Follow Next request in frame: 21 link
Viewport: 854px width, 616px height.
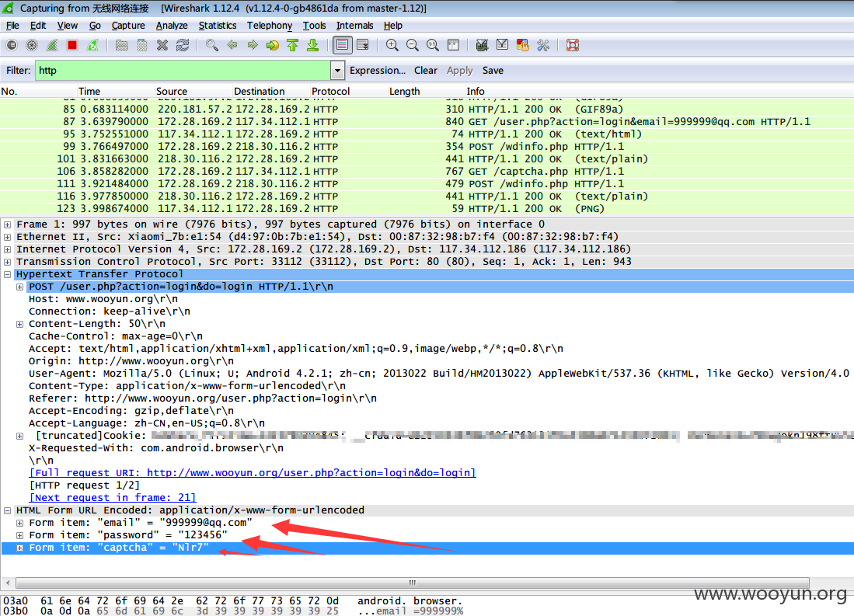[x=113, y=497]
